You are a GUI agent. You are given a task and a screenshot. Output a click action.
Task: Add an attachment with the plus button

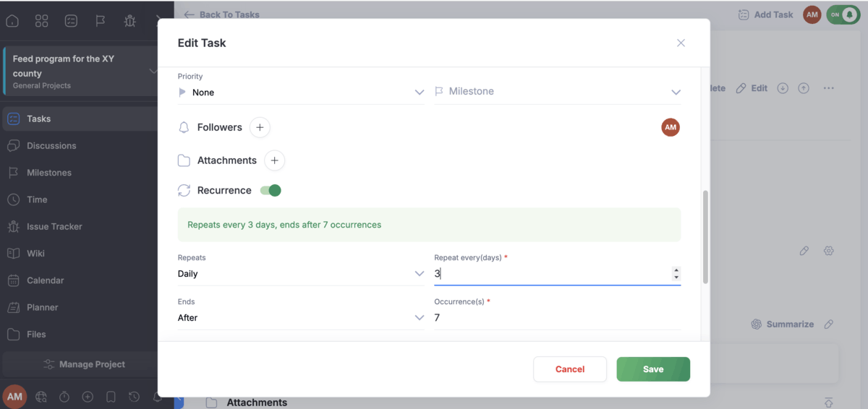pyautogui.click(x=274, y=160)
